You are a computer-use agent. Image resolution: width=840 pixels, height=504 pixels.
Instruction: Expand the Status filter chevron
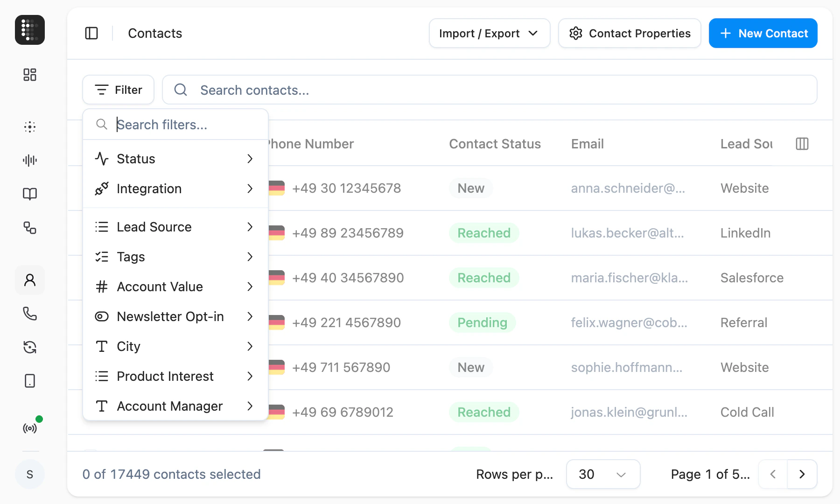coord(250,159)
